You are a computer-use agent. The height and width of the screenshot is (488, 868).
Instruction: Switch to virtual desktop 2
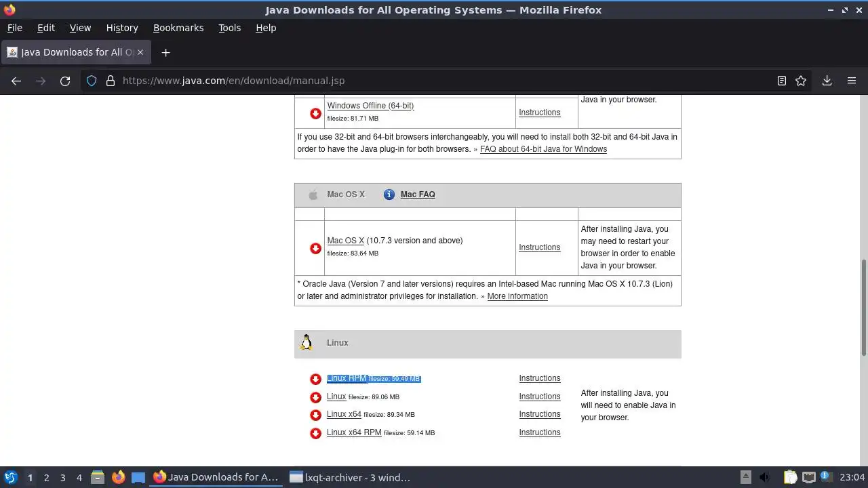(46, 477)
